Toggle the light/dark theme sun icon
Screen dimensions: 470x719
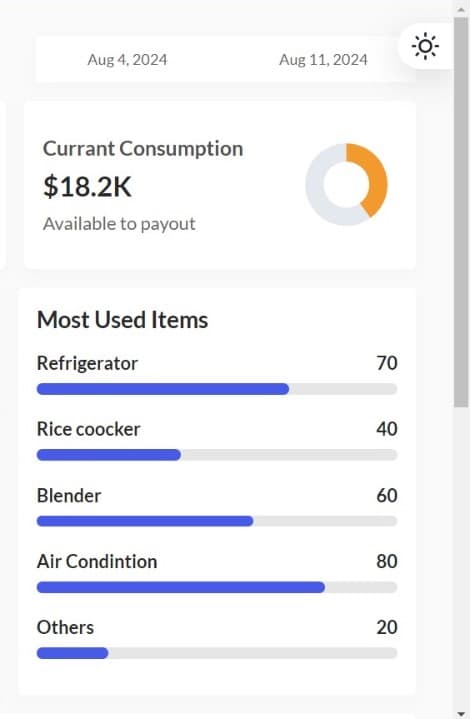tap(425, 46)
